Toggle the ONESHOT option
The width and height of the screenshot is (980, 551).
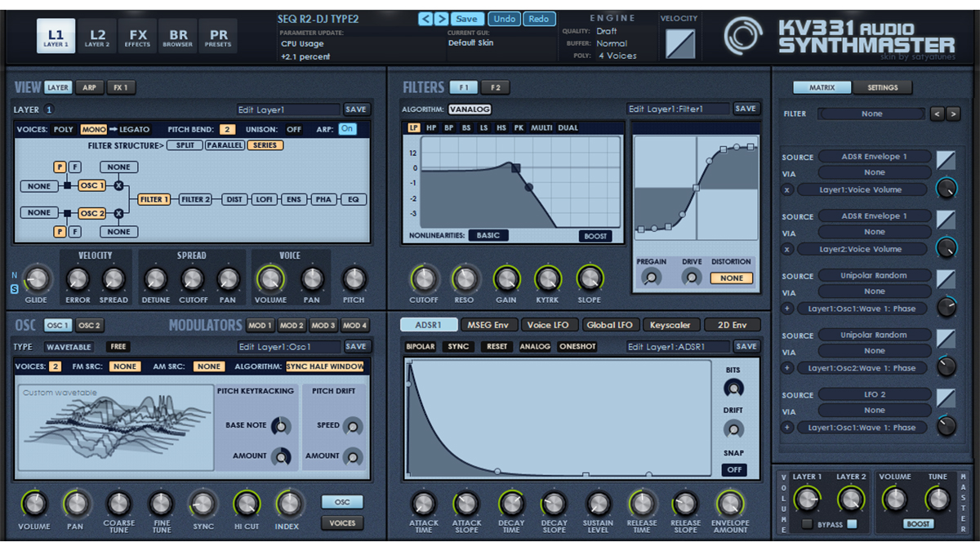click(x=577, y=346)
